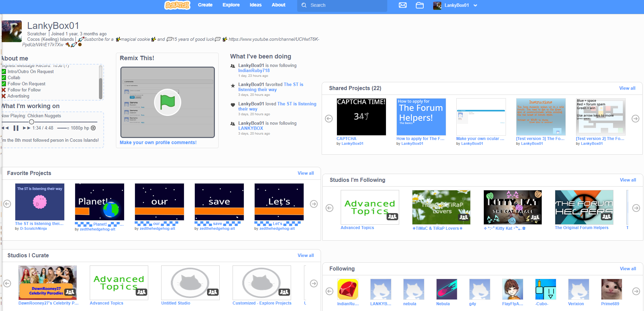Viewport: 644px width, 311px height.
Task: Open messages with the envelope icon
Action: click(x=403, y=5)
